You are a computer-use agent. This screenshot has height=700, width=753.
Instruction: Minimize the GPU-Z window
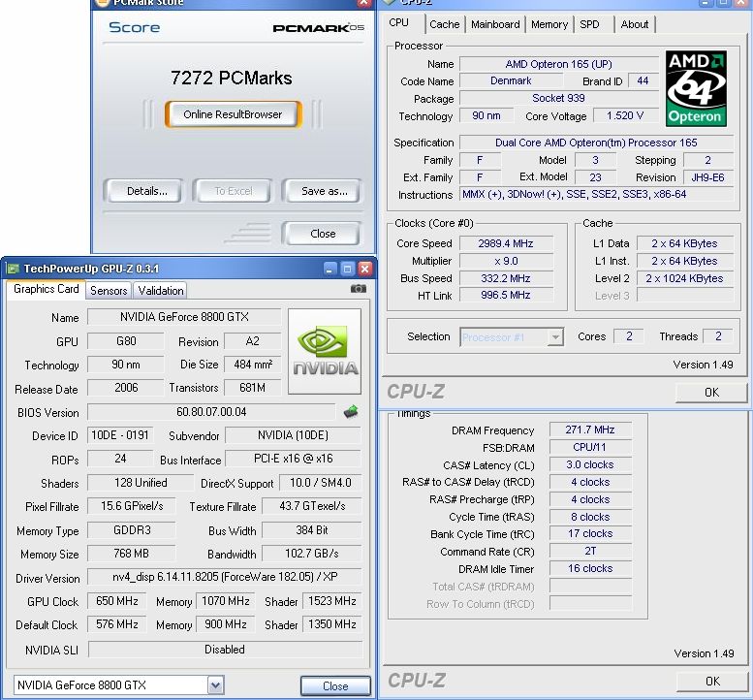coord(329,269)
